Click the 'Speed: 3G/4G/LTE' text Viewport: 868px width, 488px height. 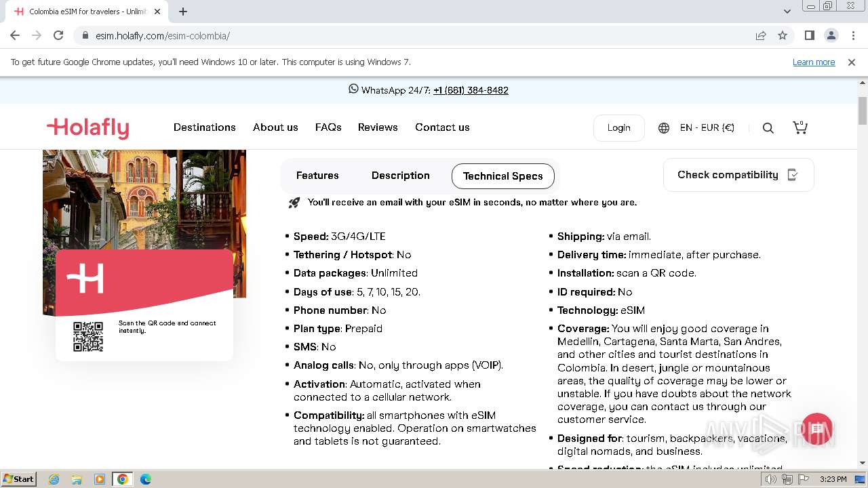tap(339, 237)
